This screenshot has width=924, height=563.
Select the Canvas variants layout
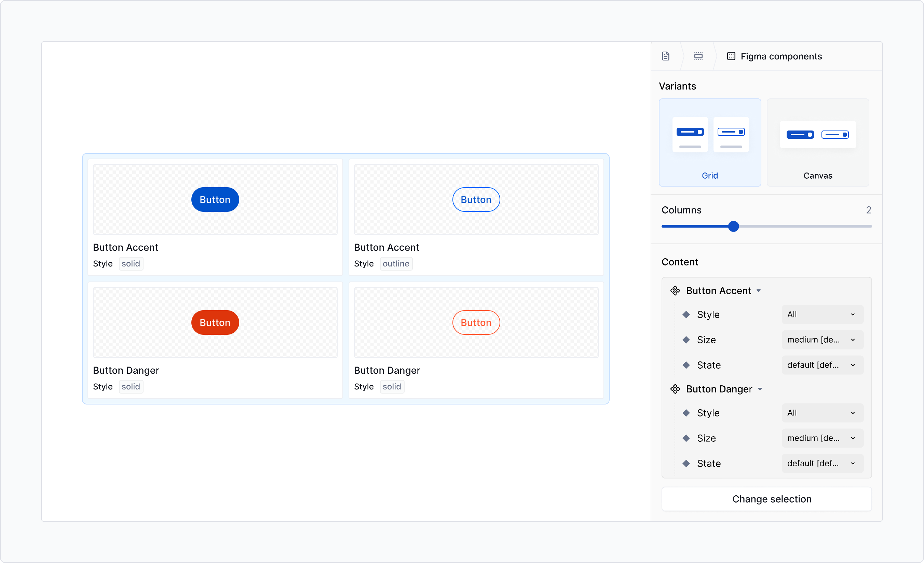pyautogui.click(x=817, y=142)
